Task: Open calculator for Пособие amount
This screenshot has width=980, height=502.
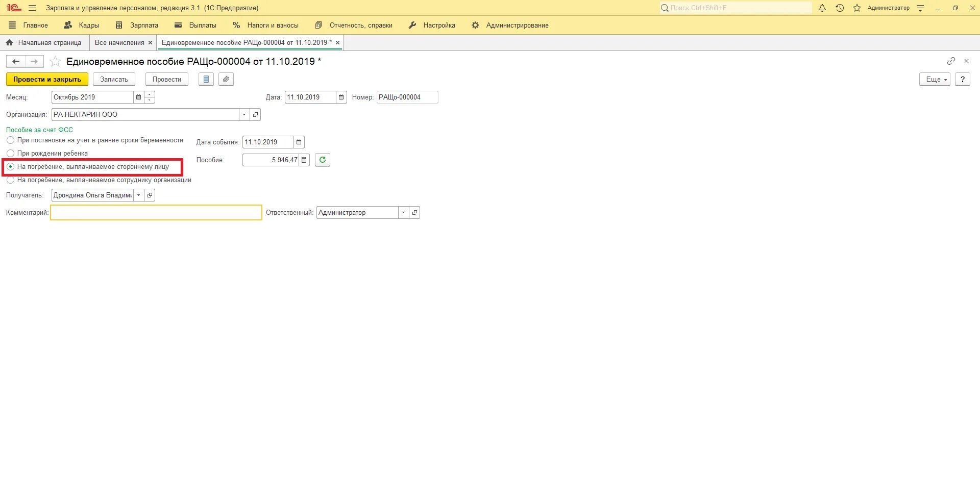Action: (x=304, y=160)
